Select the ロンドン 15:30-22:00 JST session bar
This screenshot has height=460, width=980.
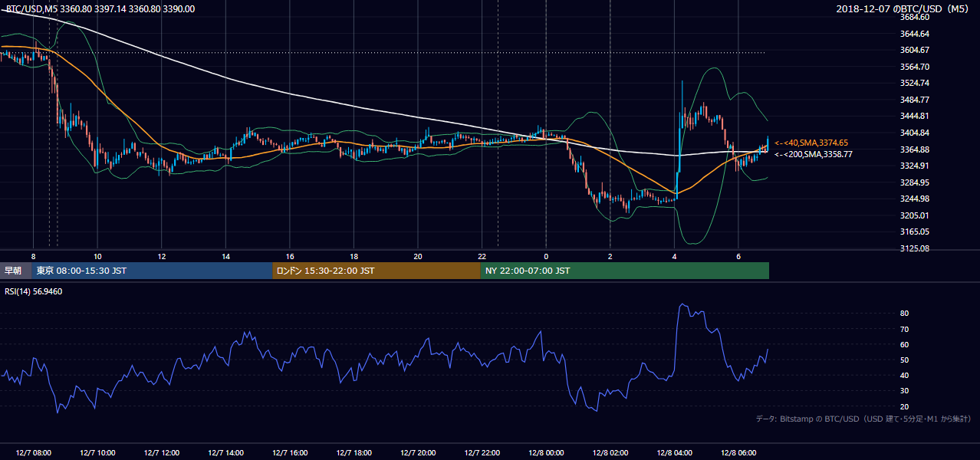click(377, 271)
